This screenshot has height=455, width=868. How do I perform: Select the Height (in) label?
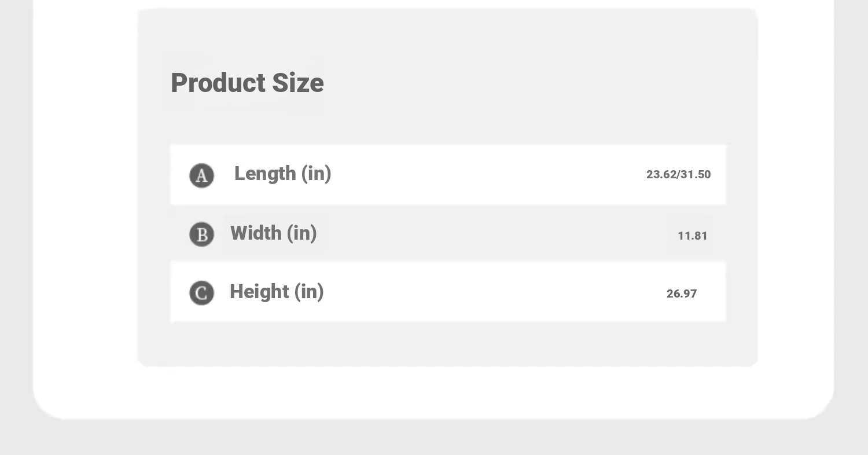click(x=277, y=292)
